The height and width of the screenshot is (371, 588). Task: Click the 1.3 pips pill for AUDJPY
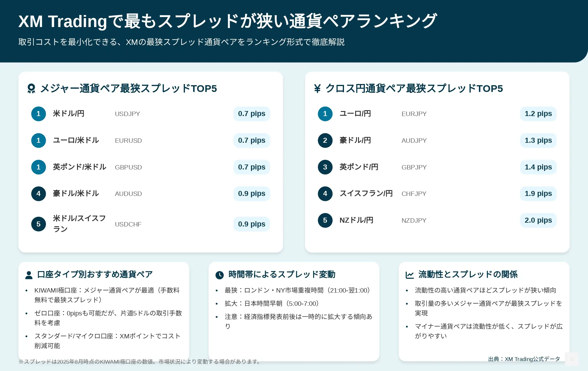(538, 140)
